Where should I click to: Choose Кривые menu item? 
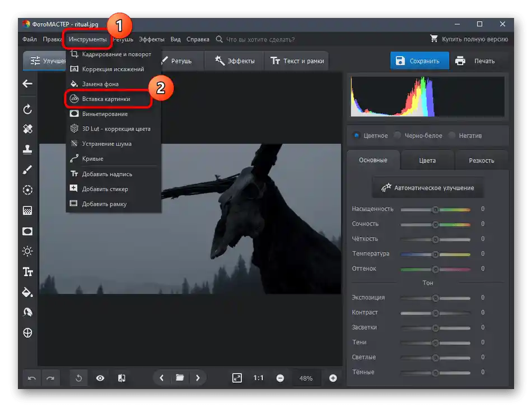[113, 159]
